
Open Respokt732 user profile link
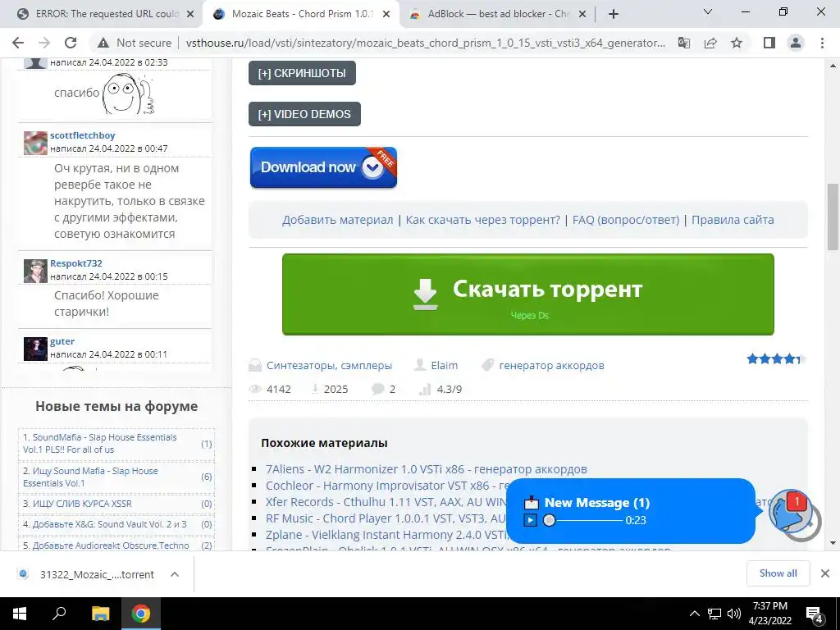(76, 263)
